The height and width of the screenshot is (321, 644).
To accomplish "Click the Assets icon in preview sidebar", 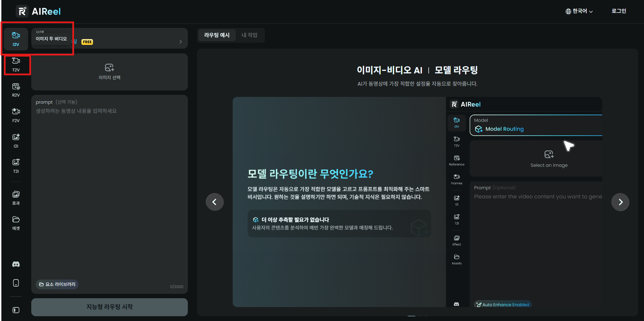I will pyautogui.click(x=457, y=259).
